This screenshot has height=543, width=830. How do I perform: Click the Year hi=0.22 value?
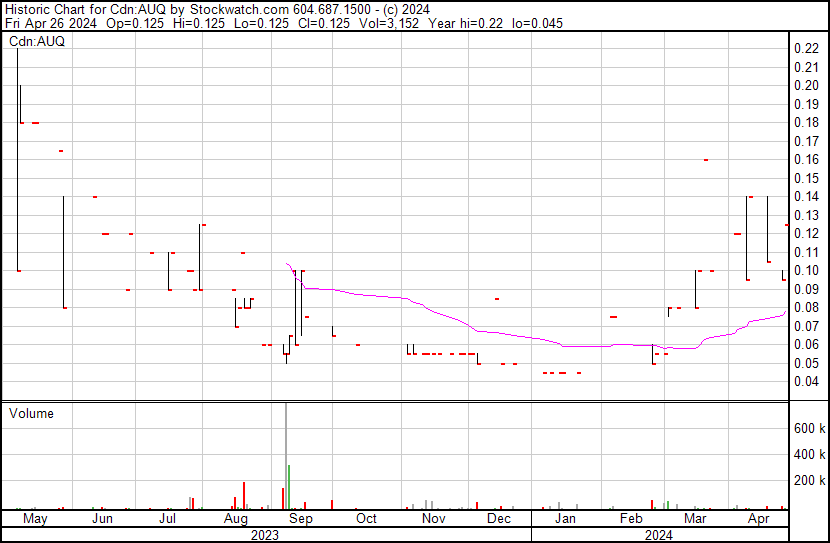466,23
